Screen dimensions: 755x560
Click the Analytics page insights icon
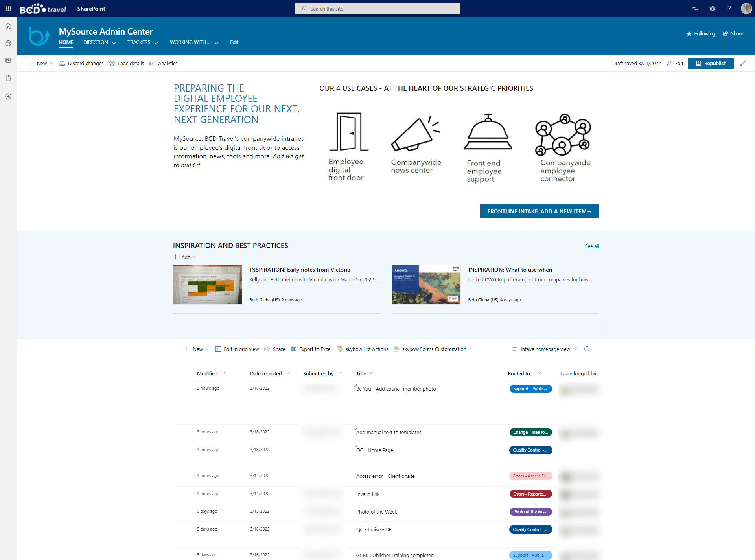[153, 63]
